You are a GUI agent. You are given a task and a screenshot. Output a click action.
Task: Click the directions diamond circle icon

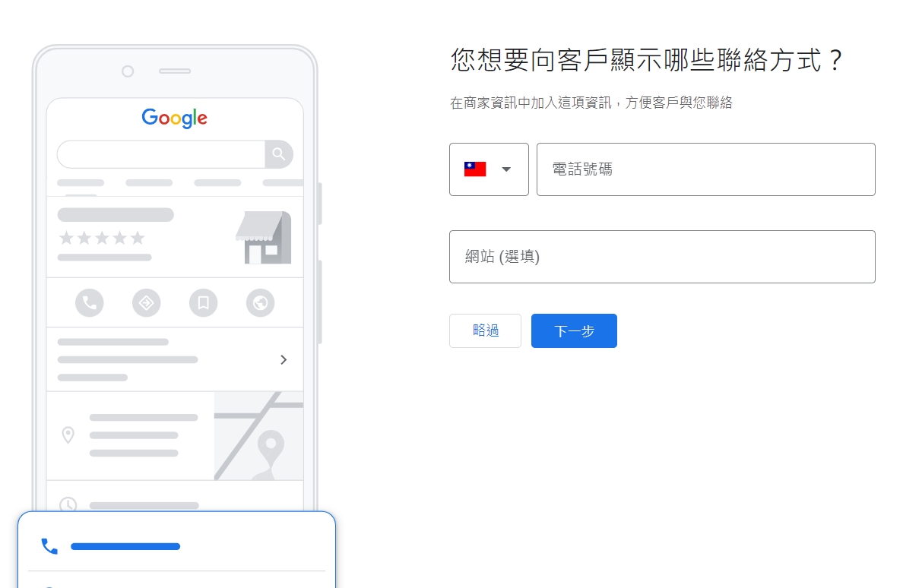pos(147,303)
